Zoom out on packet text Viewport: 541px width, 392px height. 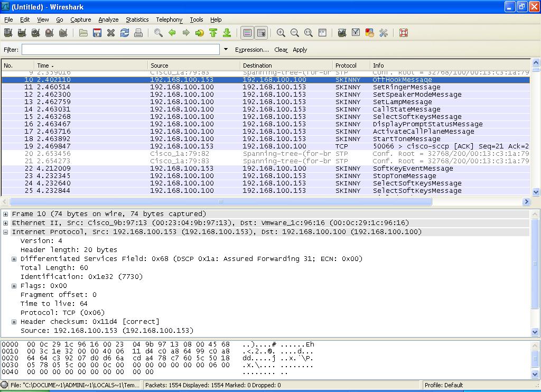pos(295,33)
